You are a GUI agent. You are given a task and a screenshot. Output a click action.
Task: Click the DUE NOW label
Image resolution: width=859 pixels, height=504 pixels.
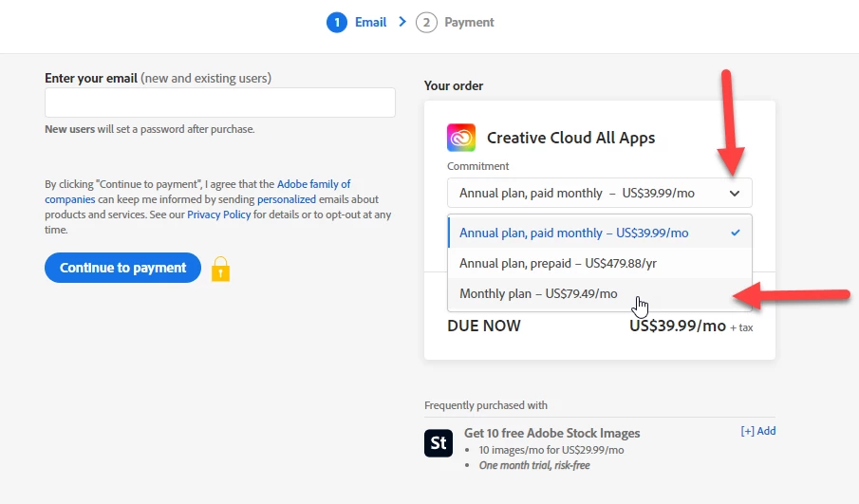[x=484, y=326]
